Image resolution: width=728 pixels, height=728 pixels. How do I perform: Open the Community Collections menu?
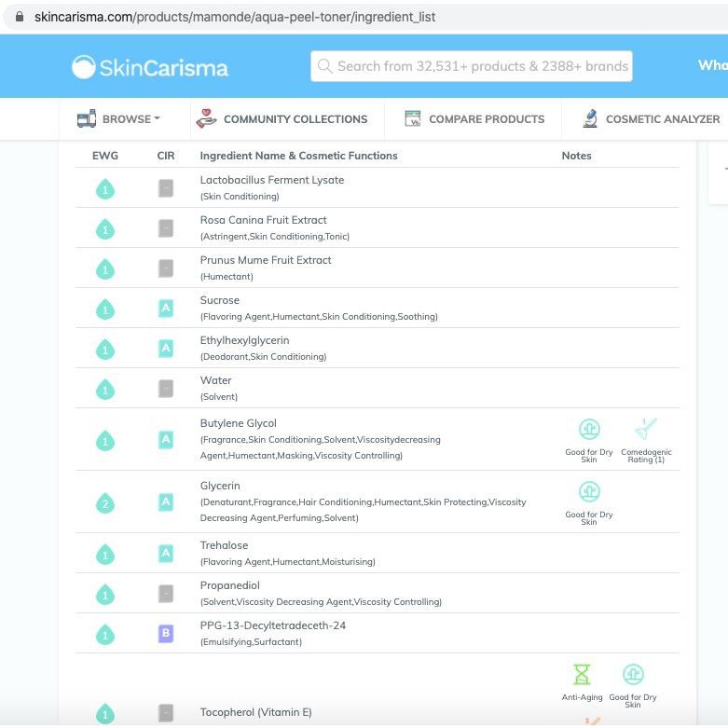(x=282, y=119)
